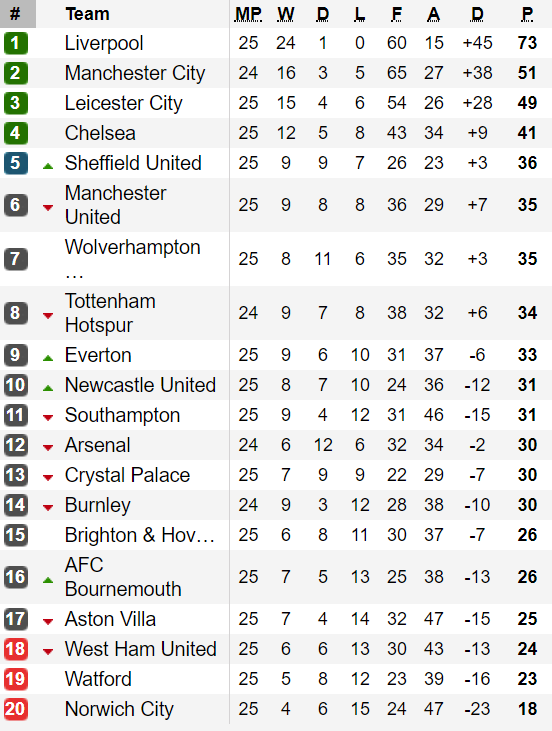Open the Manchester City team link
The width and height of the screenshot is (552, 731).
(135, 73)
